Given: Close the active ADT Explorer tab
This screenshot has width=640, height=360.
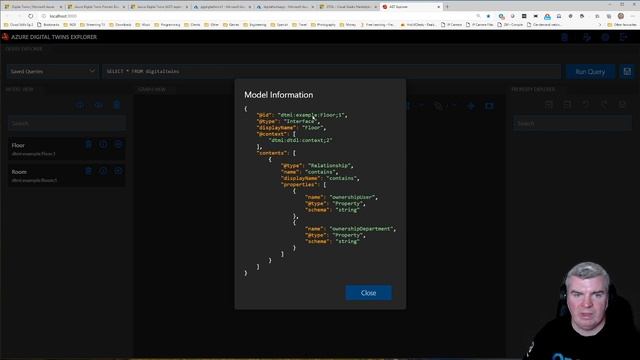Looking at the screenshot, I should click(438, 7).
